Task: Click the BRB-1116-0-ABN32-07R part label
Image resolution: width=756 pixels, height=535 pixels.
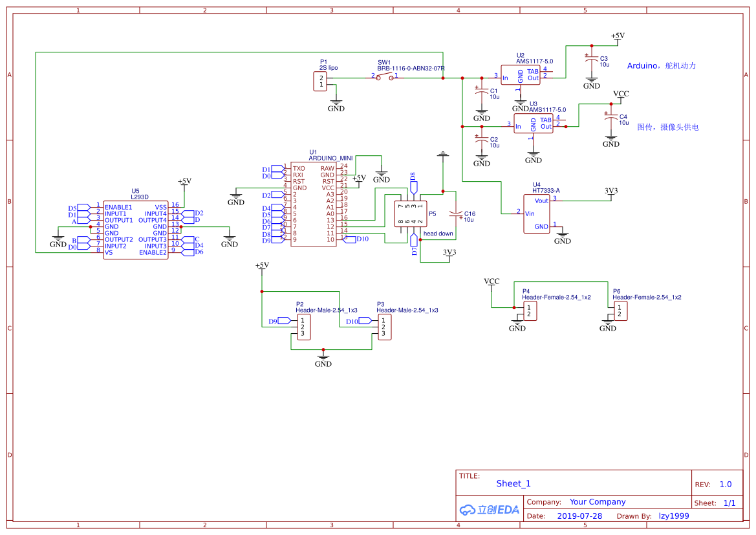Action: (410, 69)
